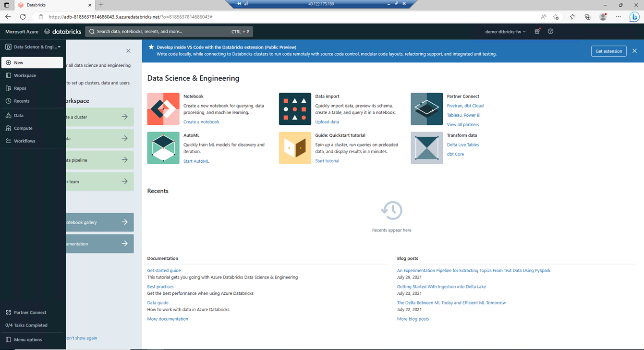Click the Notebook tile thumbnail image
Viewport: 644px width, 350px height.
(x=163, y=109)
